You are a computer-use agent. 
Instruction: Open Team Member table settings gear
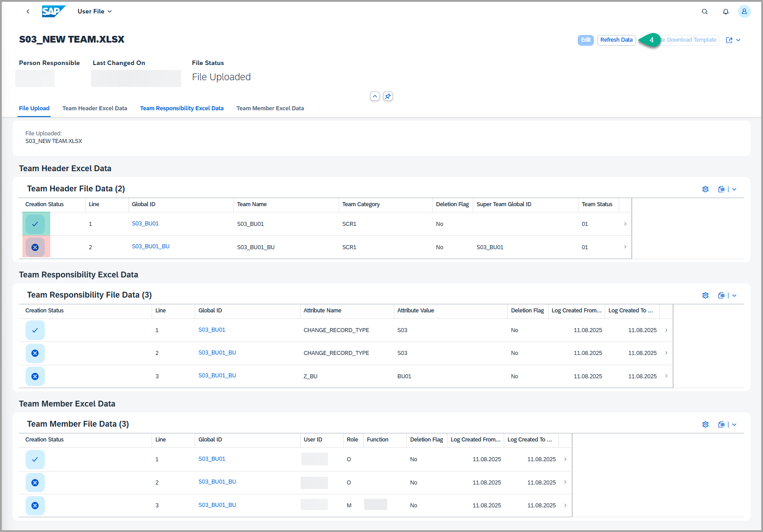705,424
